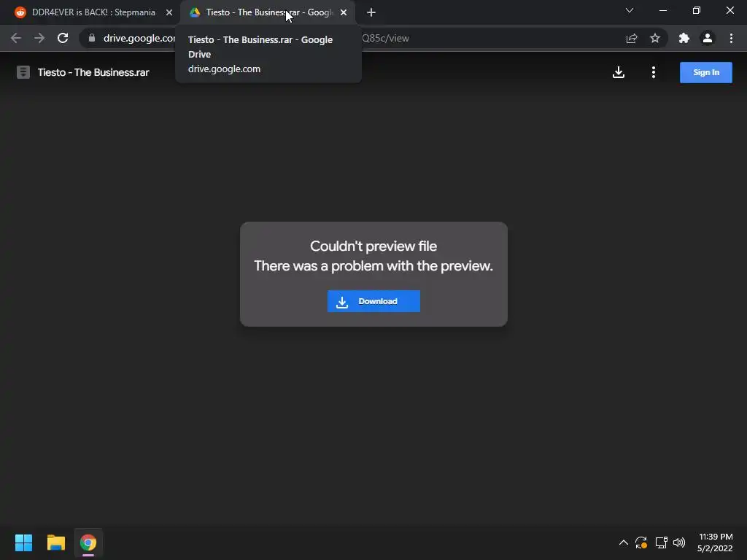Open the tab search dropdown chevron

630,10
